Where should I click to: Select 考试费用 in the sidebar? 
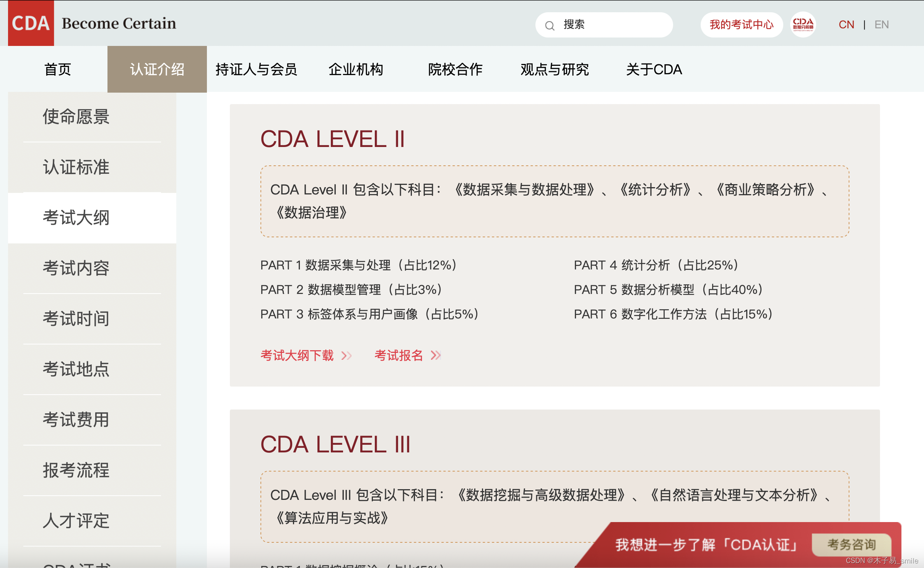tap(92, 420)
